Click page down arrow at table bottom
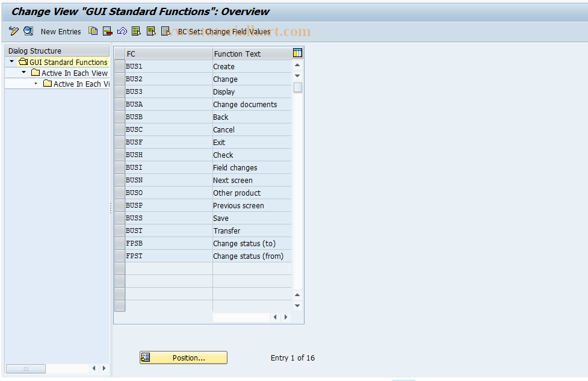 point(297,306)
